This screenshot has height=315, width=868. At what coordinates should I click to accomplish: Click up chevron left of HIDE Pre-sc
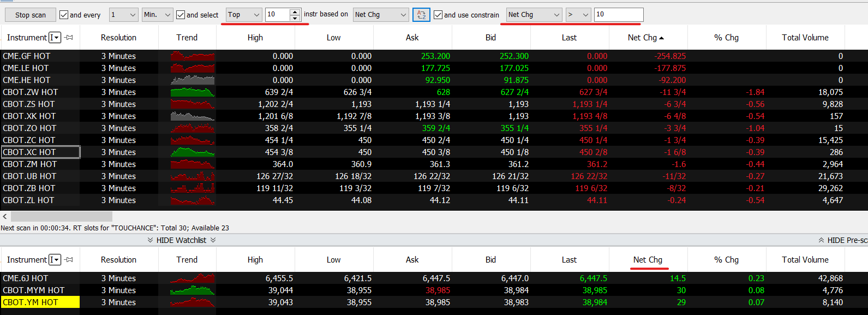tap(821, 240)
